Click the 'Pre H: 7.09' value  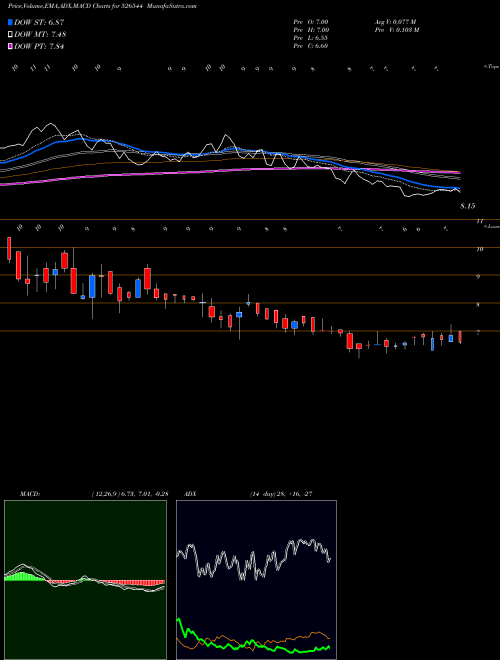click(311, 30)
